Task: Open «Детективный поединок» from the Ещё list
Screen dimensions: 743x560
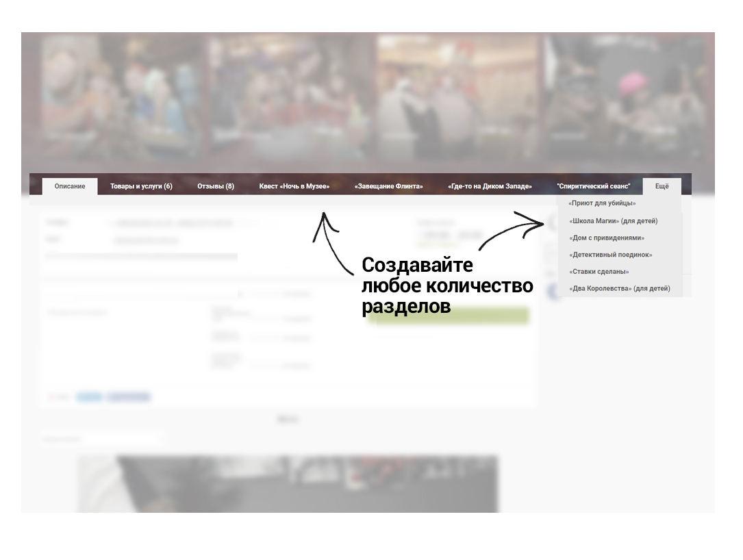Action: [x=610, y=255]
